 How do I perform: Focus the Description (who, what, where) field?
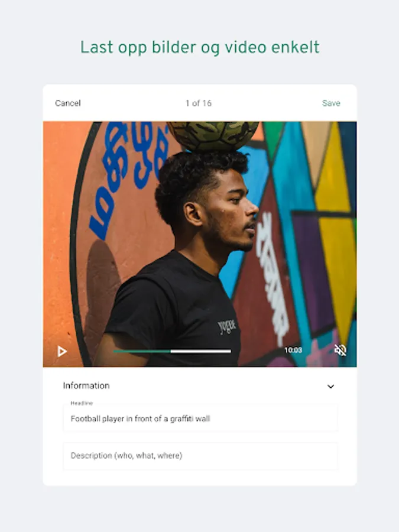(200, 456)
